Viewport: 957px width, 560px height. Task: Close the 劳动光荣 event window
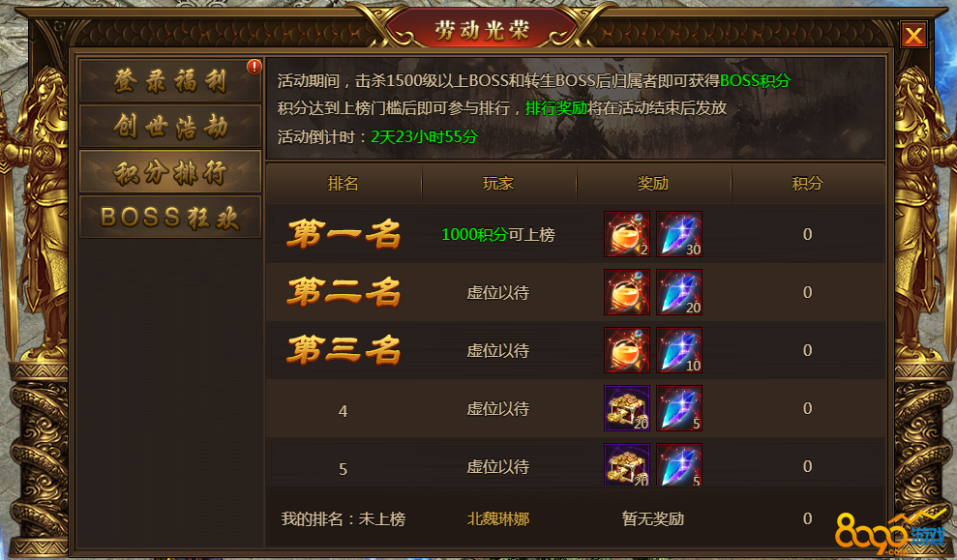[x=913, y=36]
